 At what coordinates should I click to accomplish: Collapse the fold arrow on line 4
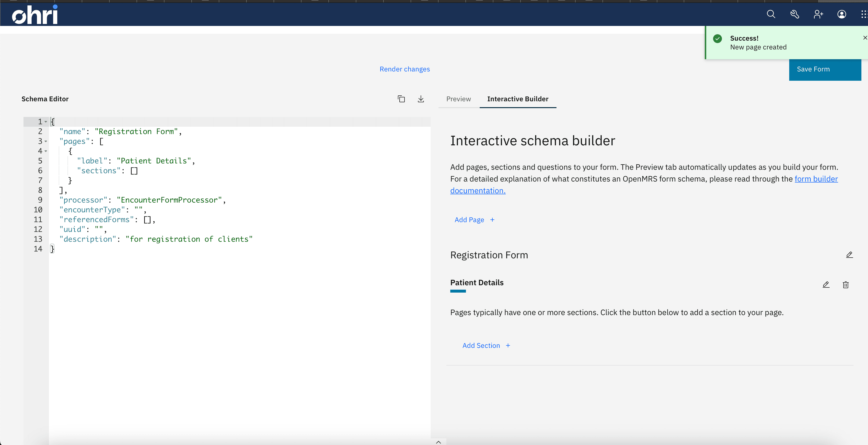tap(46, 151)
